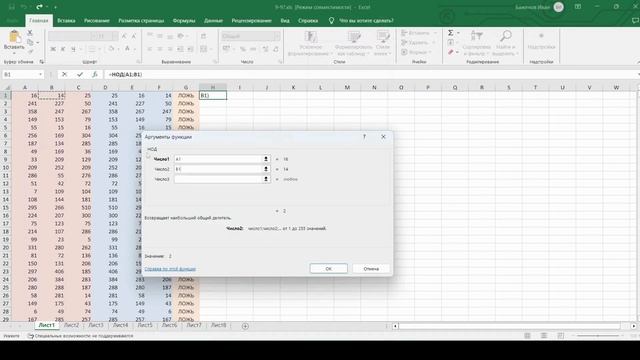Image resolution: width=640 pixels, height=360 pixels.
Task: Expand the Формат cells dropdown
Action: tap(430, 52)
